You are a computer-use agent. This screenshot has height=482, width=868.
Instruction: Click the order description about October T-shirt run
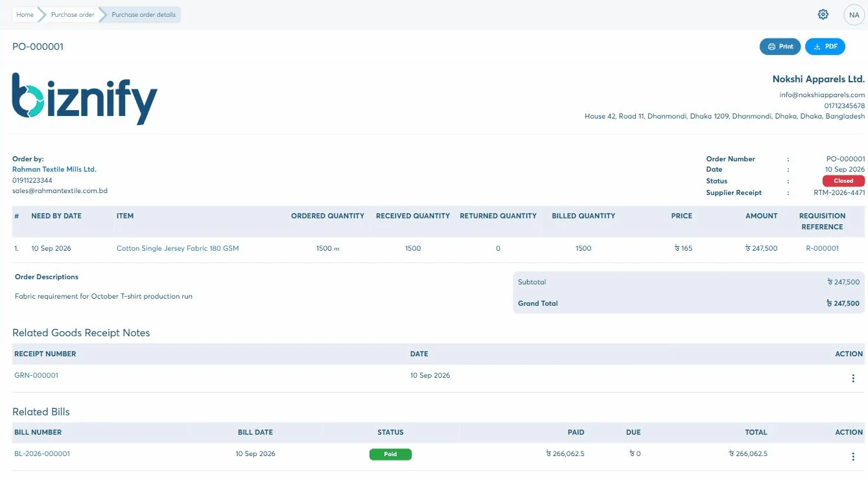pos(104,296)
